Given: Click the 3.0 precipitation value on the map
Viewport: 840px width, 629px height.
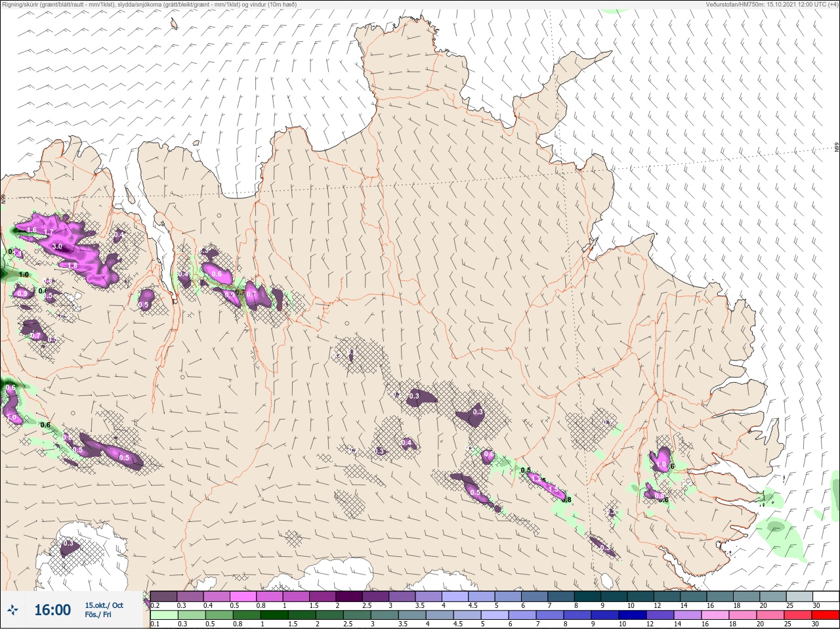Looking at the screenshot, I should tap(57, 247).
